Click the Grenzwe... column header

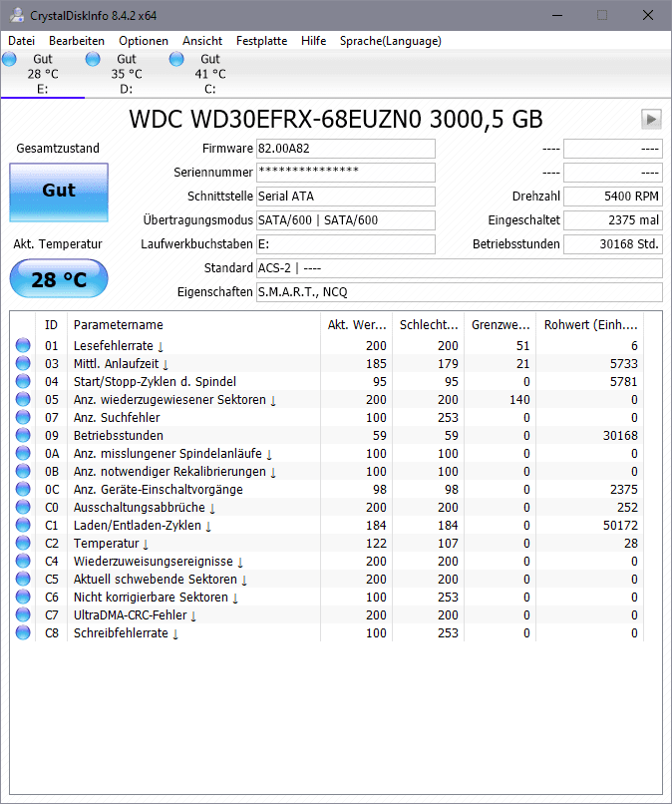click(501, 325)
